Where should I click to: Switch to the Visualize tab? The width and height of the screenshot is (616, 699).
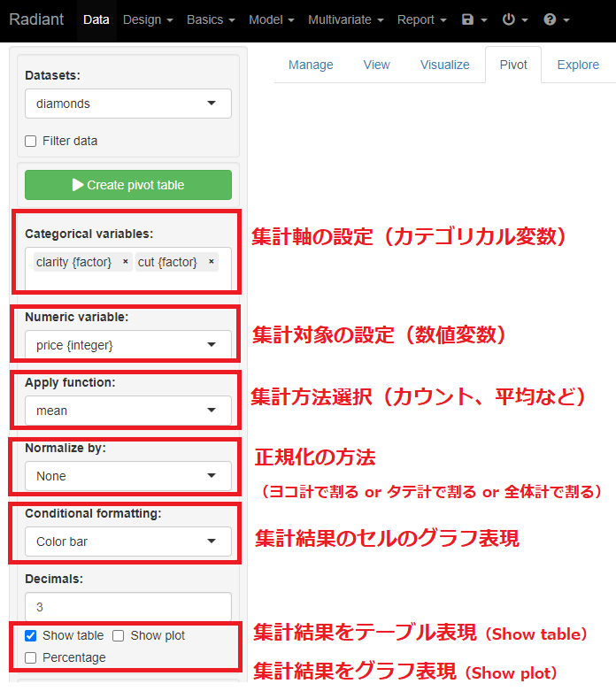tap(444, 65)
